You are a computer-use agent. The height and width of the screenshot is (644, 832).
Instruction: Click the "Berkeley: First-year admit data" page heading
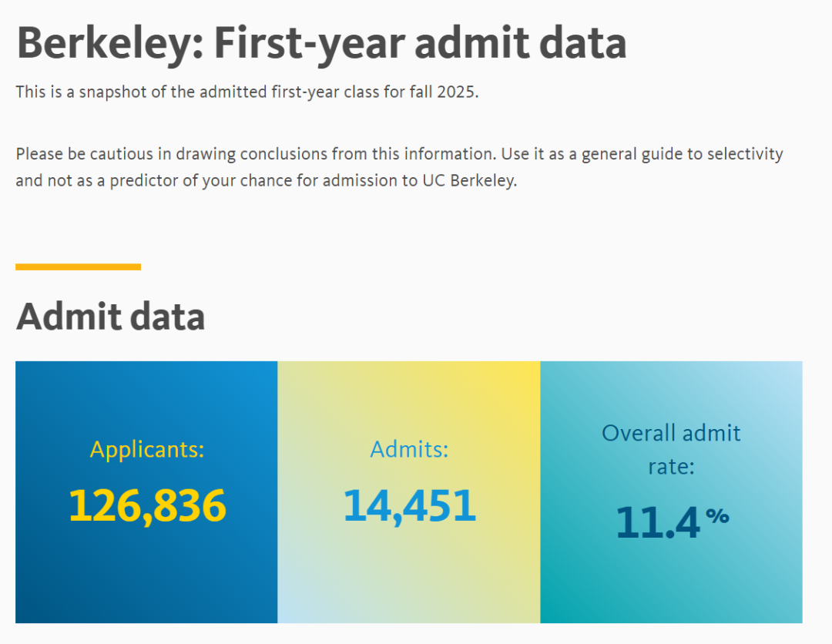321,42
